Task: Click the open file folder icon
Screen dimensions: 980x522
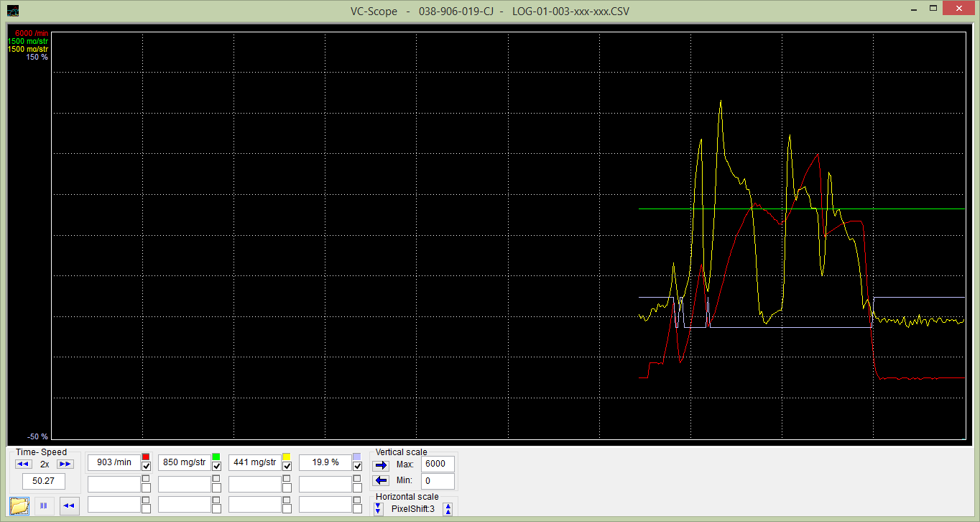Action: 19,505
